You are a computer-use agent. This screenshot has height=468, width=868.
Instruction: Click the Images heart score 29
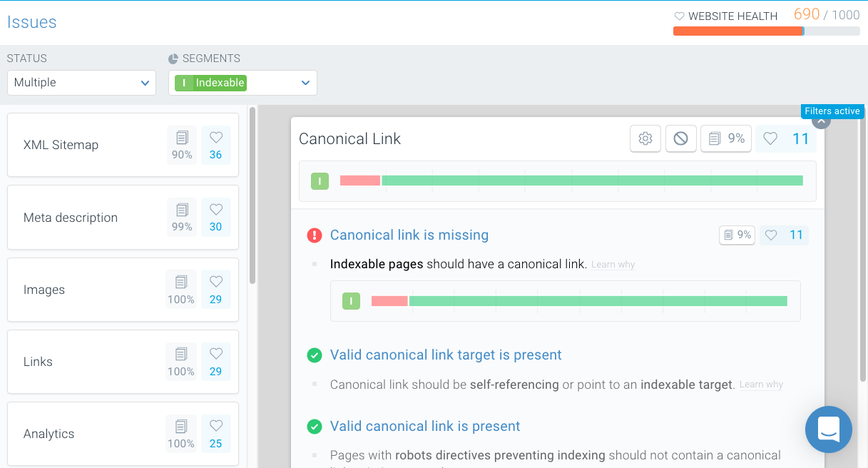point(216,289)
